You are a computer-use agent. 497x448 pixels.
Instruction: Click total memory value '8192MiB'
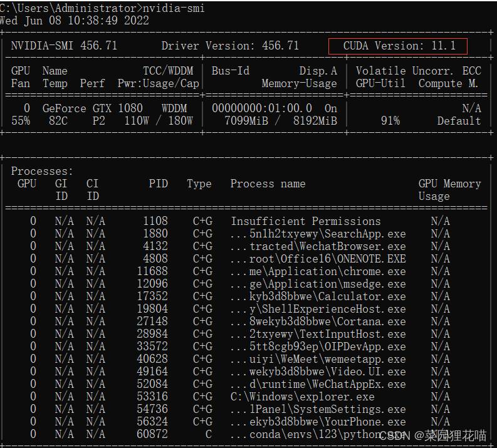click(x=315, y=121)
